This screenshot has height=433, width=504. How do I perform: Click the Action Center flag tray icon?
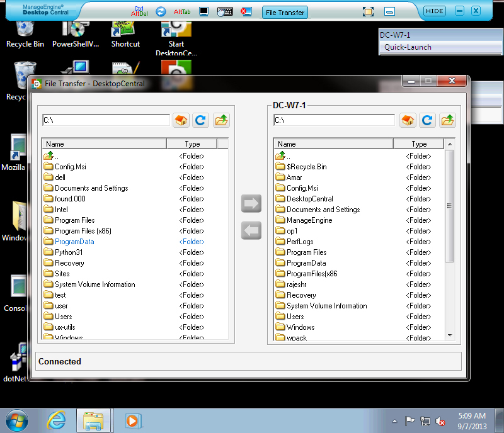[410, 421]
